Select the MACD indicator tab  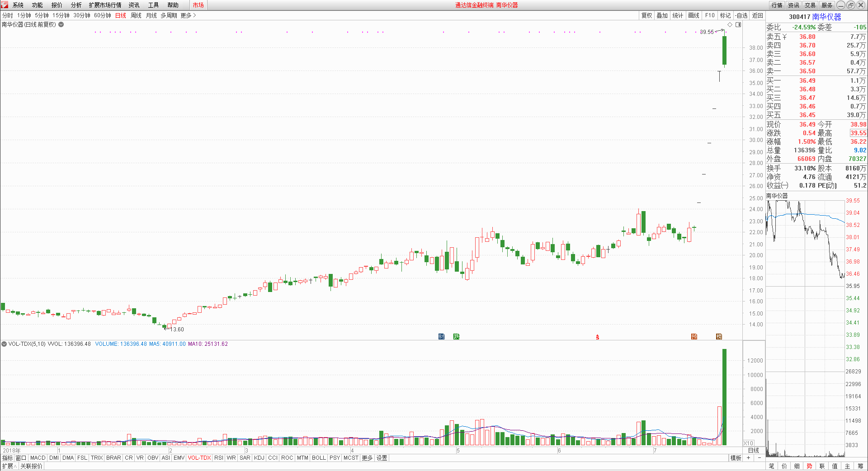point(38,458)
